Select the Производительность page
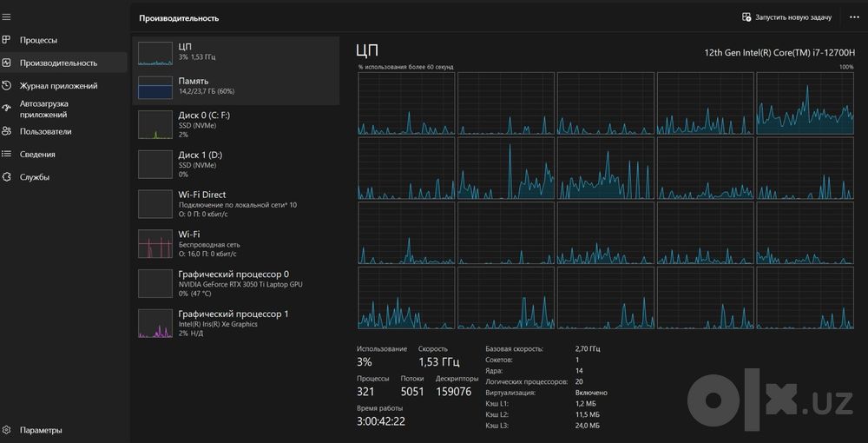 pyautogui.click(x=63, y=63)
